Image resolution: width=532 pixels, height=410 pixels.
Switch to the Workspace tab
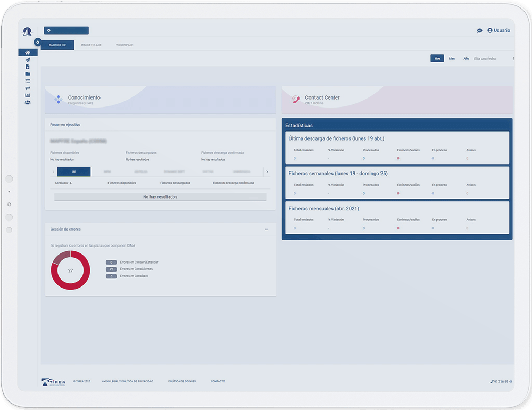124,45
